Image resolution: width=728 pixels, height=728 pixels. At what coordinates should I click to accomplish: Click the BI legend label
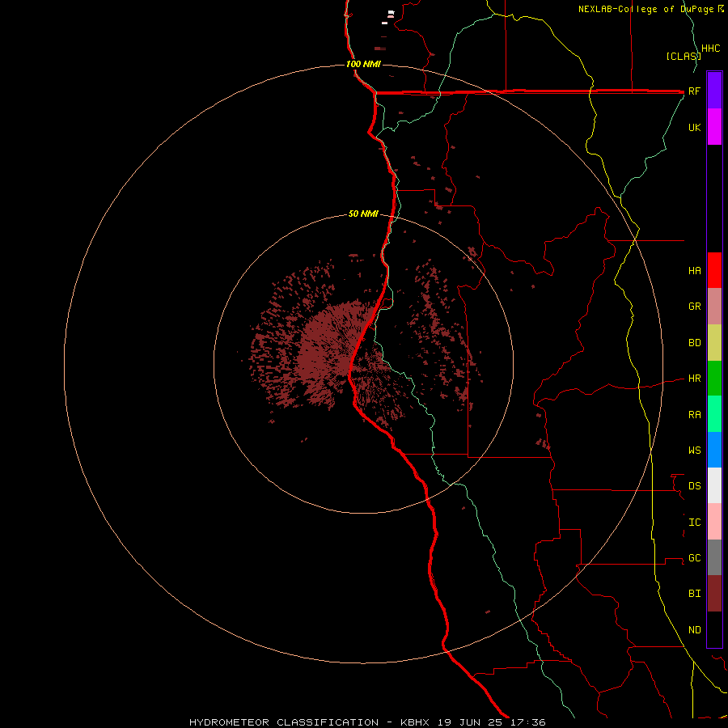tap(695, 594)
